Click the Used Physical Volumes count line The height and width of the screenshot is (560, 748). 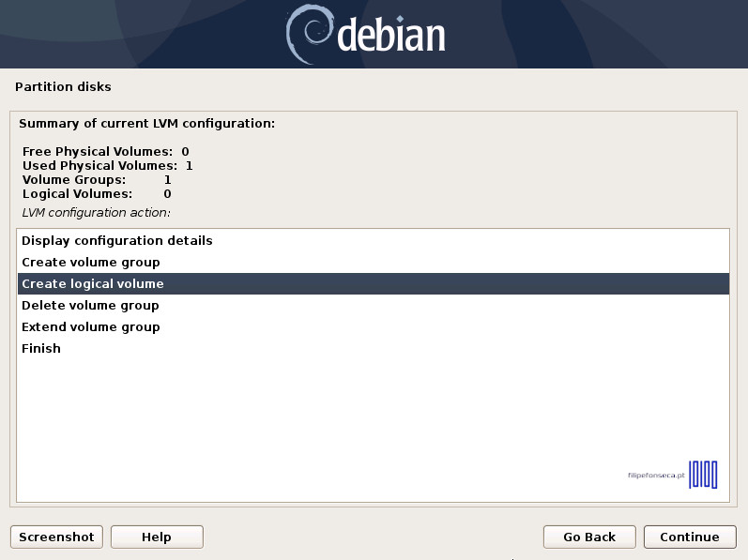click(x=107, y=166)
